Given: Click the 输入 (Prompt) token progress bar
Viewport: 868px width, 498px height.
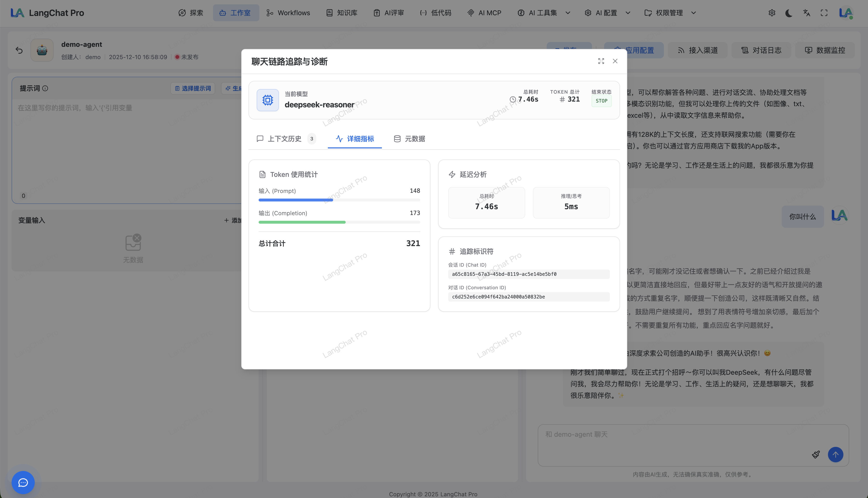Looking at the screenshot, I should (339, 200).
